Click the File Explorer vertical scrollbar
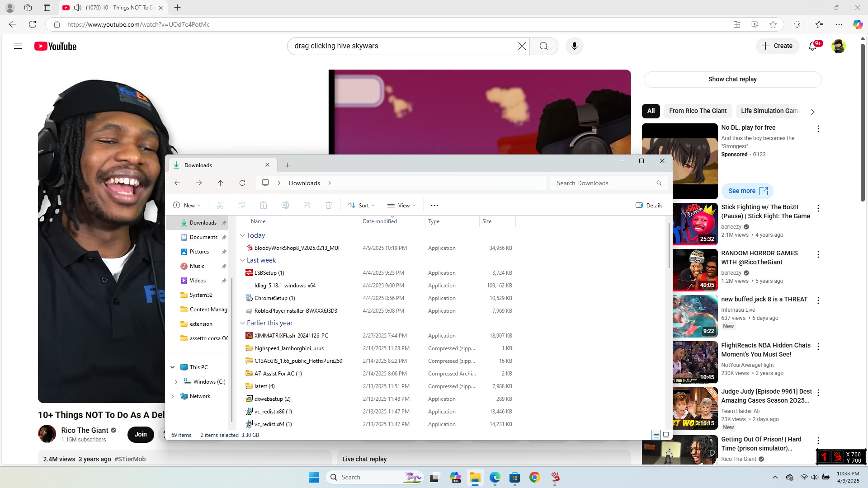868x488 pixels. click(x=669, y=246)
